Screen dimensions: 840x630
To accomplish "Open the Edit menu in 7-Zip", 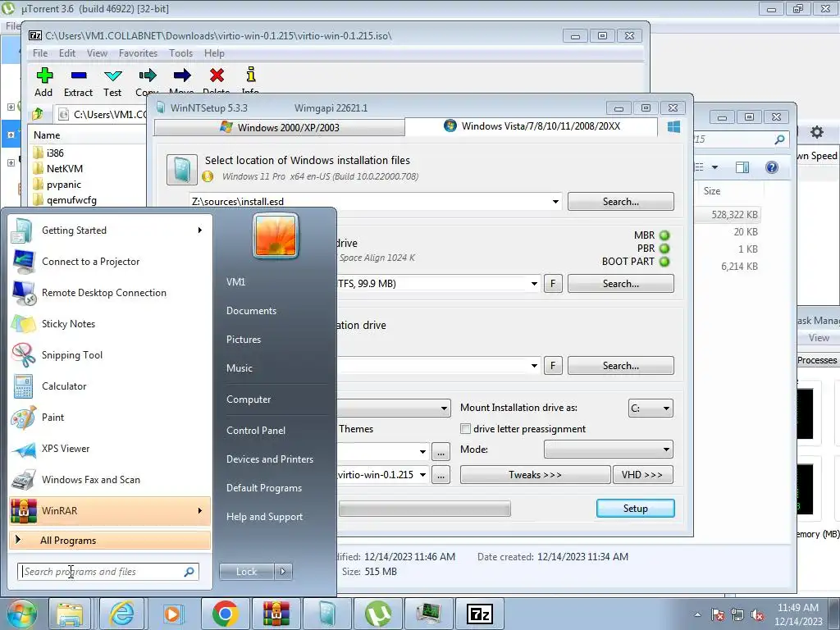I will [x=67, y=53].
